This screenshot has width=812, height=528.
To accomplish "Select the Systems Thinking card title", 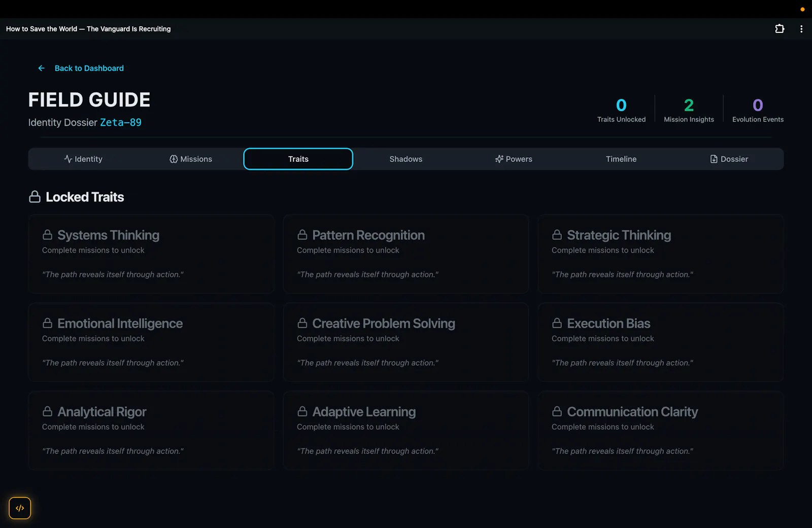I will point(108,235).
